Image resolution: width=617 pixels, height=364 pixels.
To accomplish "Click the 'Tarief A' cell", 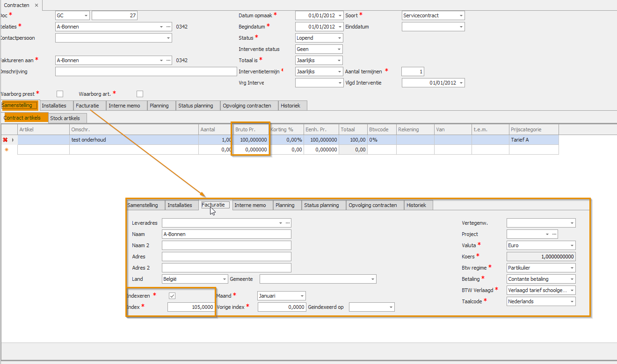I will [x=534, y=140].
